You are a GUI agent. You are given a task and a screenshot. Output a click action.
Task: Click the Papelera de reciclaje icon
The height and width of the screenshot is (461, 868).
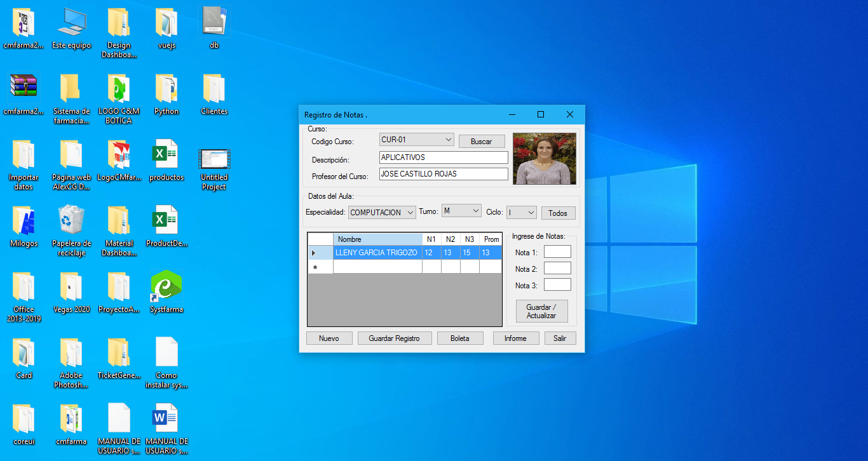coord(71,220)
